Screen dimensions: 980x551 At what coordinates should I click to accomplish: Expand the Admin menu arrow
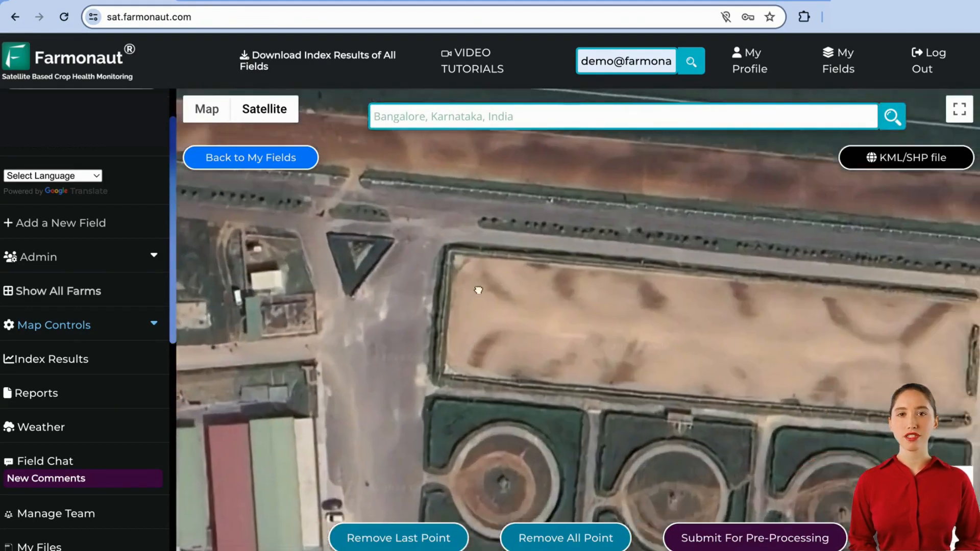(x=154, y=255)
